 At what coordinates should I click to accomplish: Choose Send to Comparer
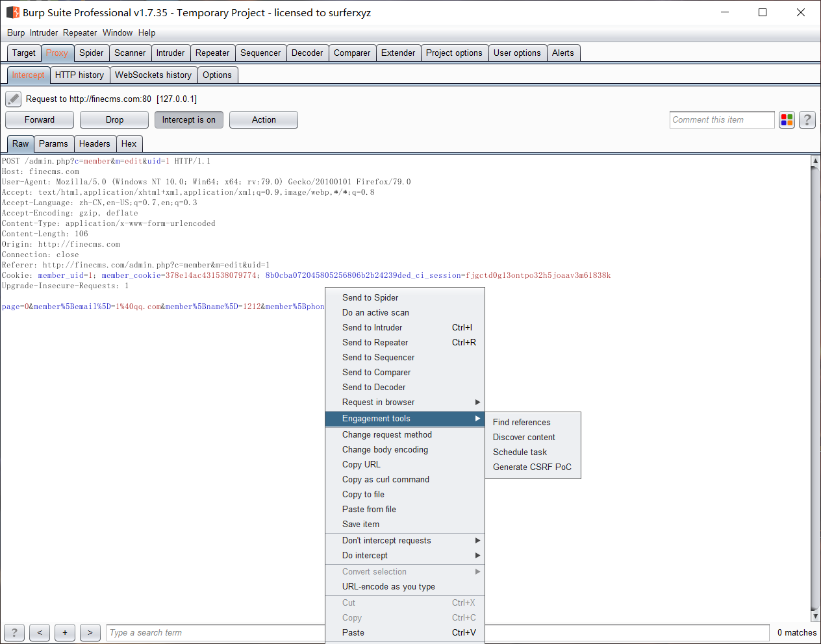(405, 373)
